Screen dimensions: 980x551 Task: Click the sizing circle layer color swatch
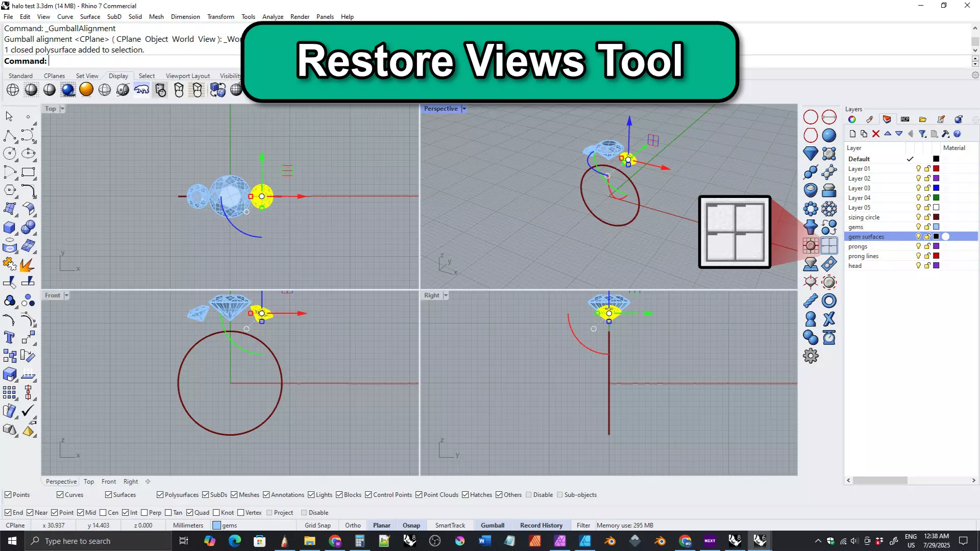point(936,217)
